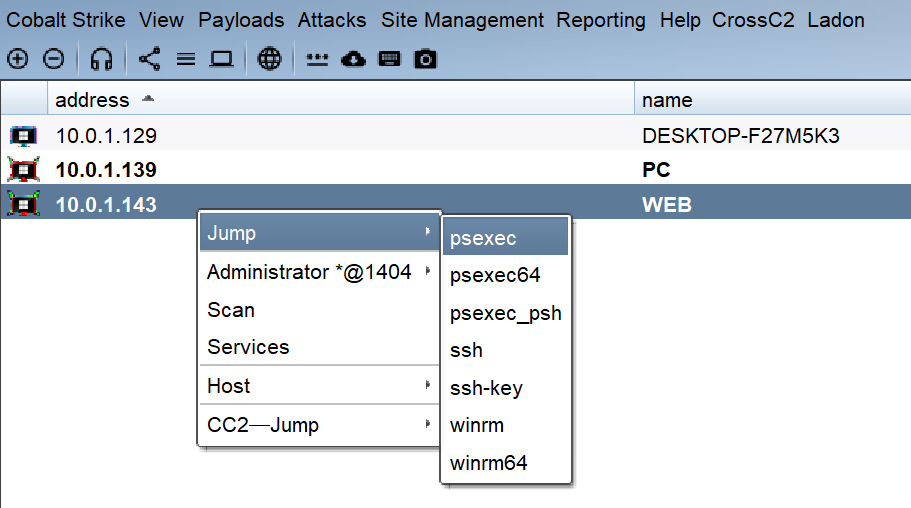Click Scan in the context menu
Viewport: 911px width, 508px height.
tap(231, 310)
